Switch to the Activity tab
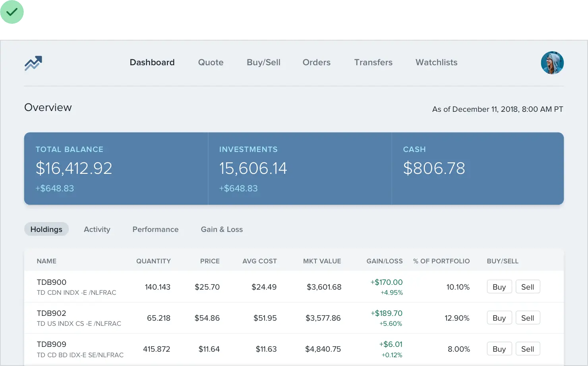588x366 pixels. (97, 230)
